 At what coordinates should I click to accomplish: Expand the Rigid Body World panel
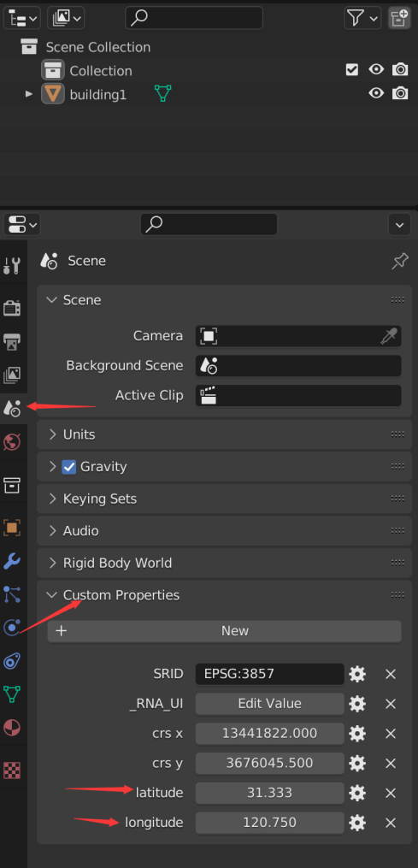tap(224, 563)
